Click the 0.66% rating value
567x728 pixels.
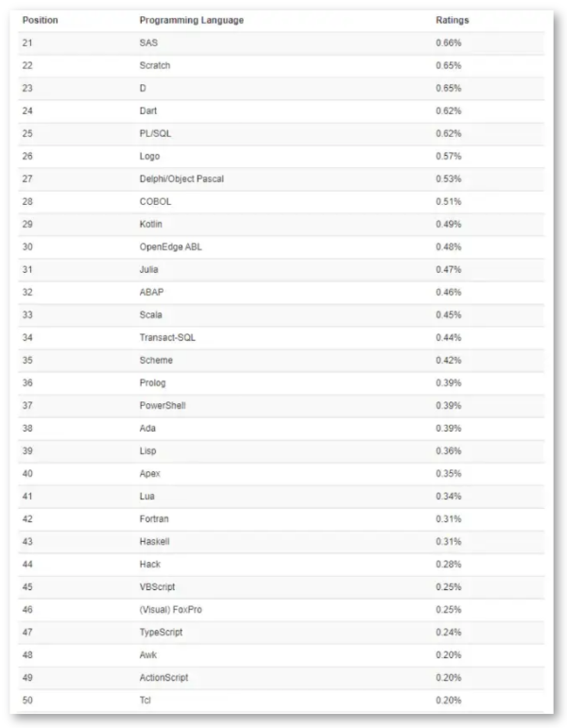(x=448, y=42)
